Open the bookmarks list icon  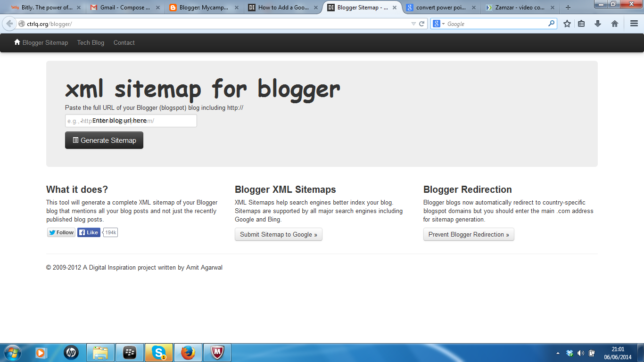[581, 24]
